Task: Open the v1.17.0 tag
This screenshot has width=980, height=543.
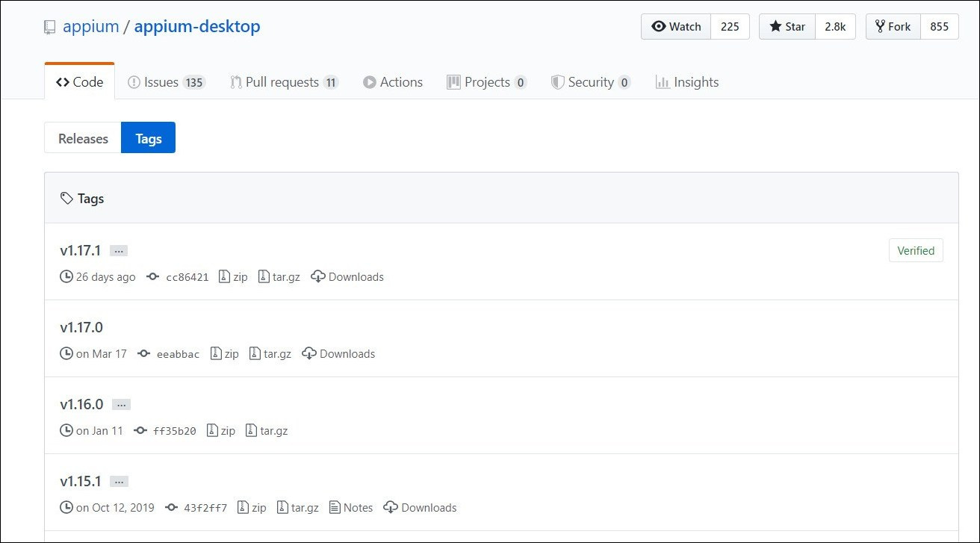Action: pos(81,327)
